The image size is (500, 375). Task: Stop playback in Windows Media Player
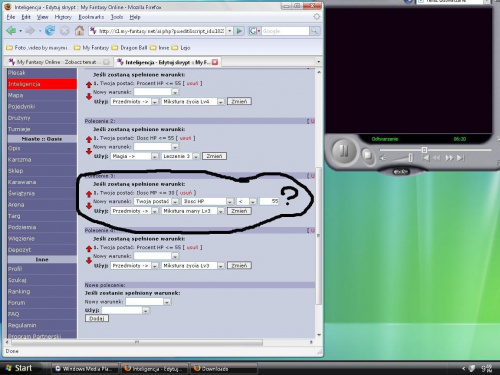[x=367, y=155]
